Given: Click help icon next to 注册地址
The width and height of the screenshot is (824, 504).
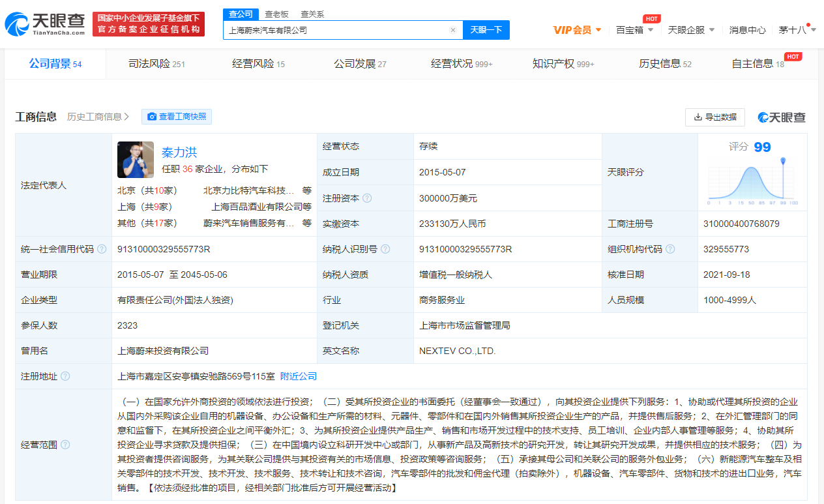Looking at the screenshot, I should [x=65, y=376].
